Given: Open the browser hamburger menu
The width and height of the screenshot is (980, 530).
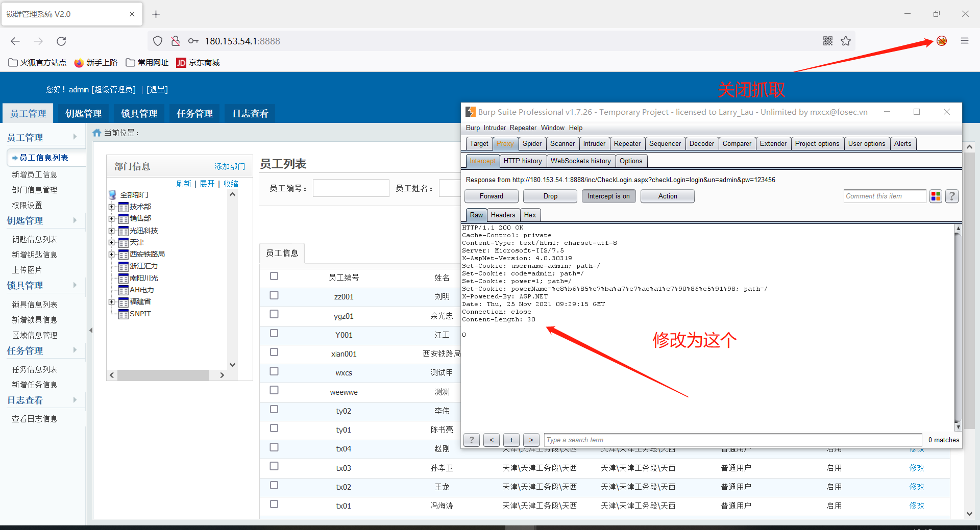Looking at the screenshot, I should (965, 41).
